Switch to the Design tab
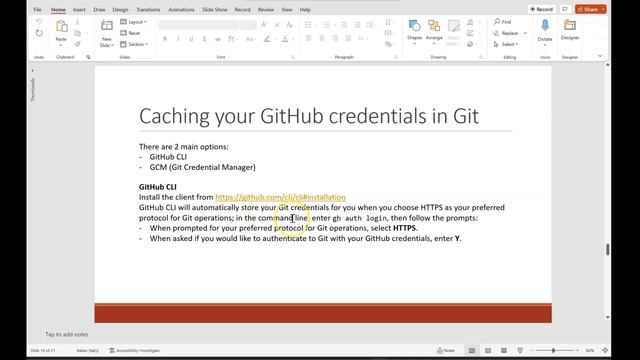This screenshot has height=360, width=640. pyautogui.click(x=120, y=9)
